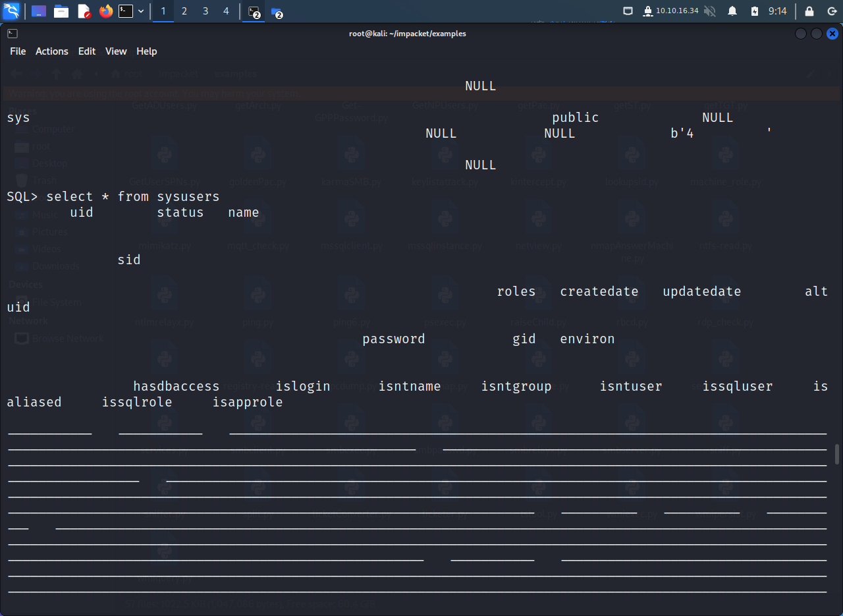The image size is (843, 616).
Task: Click the 'hasdbaccess' column header
Action: point(177,386)
